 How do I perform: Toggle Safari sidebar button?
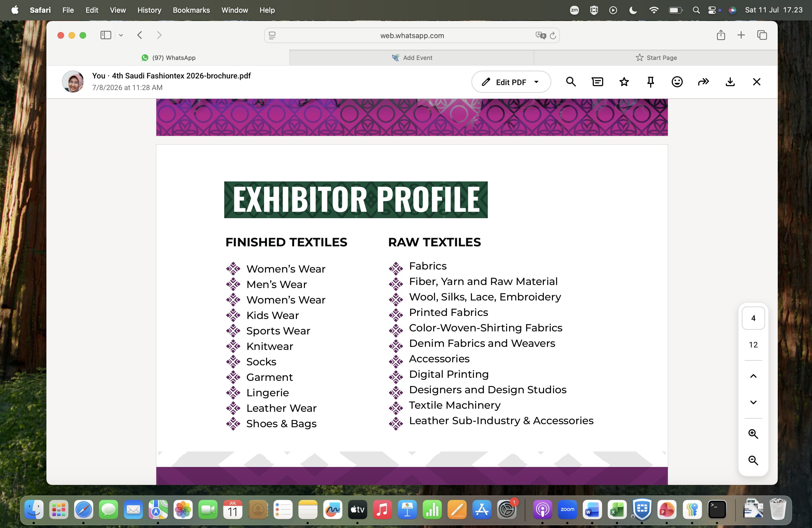click(x=106, y=35)
